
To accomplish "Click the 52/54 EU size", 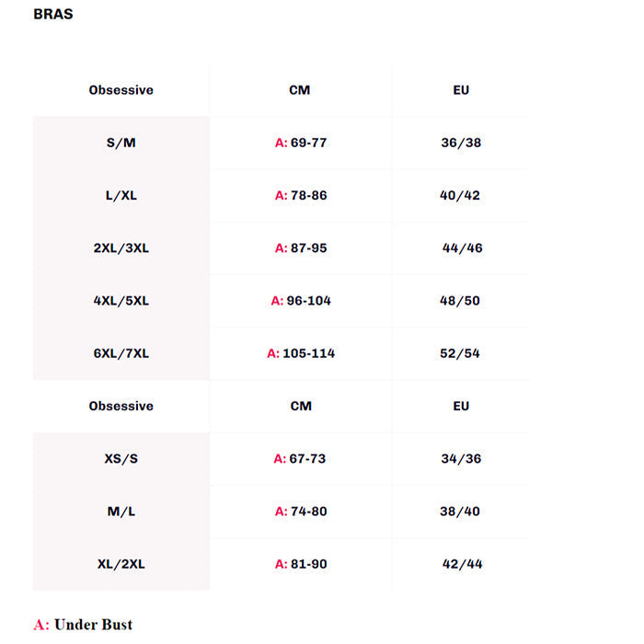I will click(461, 353).
